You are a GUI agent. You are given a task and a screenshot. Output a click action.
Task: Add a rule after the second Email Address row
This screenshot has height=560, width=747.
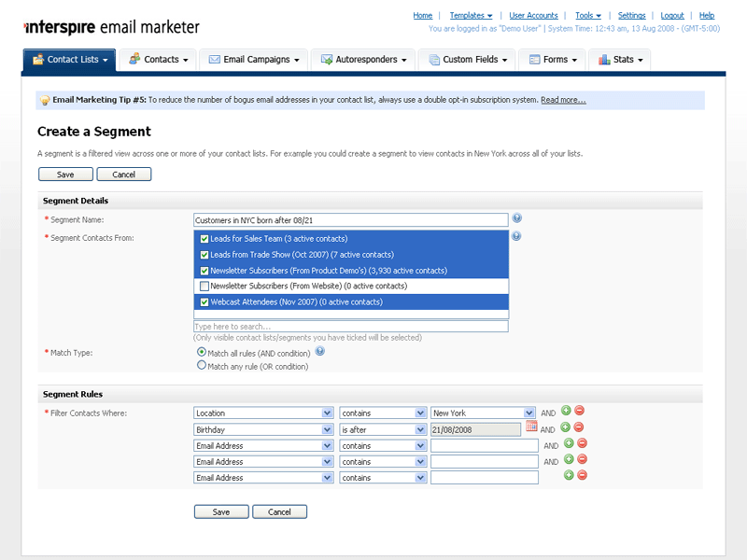click(x=569, y=459)
